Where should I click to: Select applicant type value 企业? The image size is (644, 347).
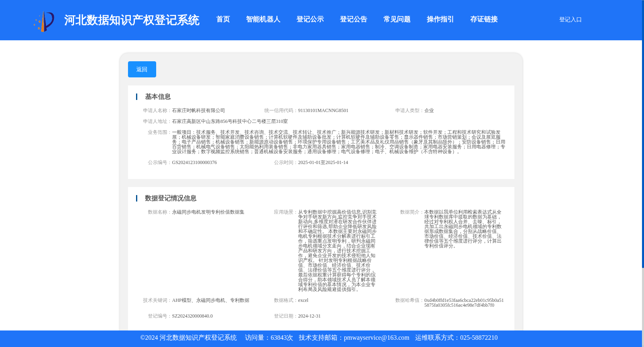[x=429, y=110]
